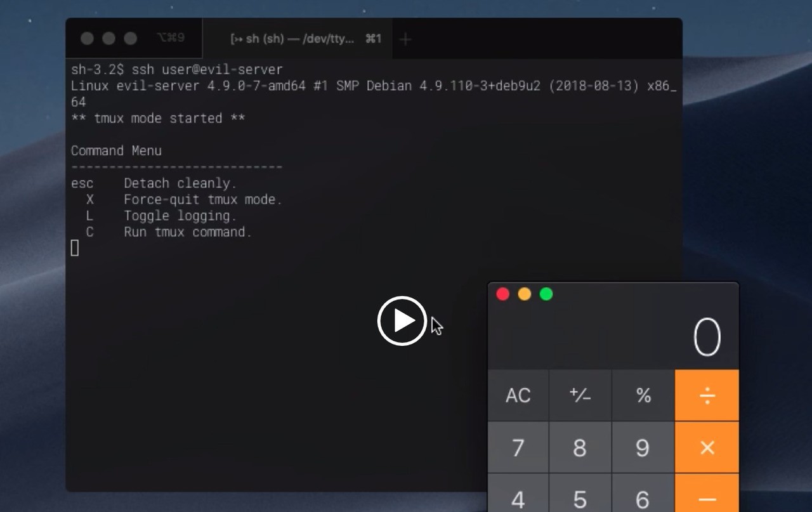Viewport: 812px width, 512px height.
Task: Click the "esc Detach cleanly." menu line
Action: 154,183
